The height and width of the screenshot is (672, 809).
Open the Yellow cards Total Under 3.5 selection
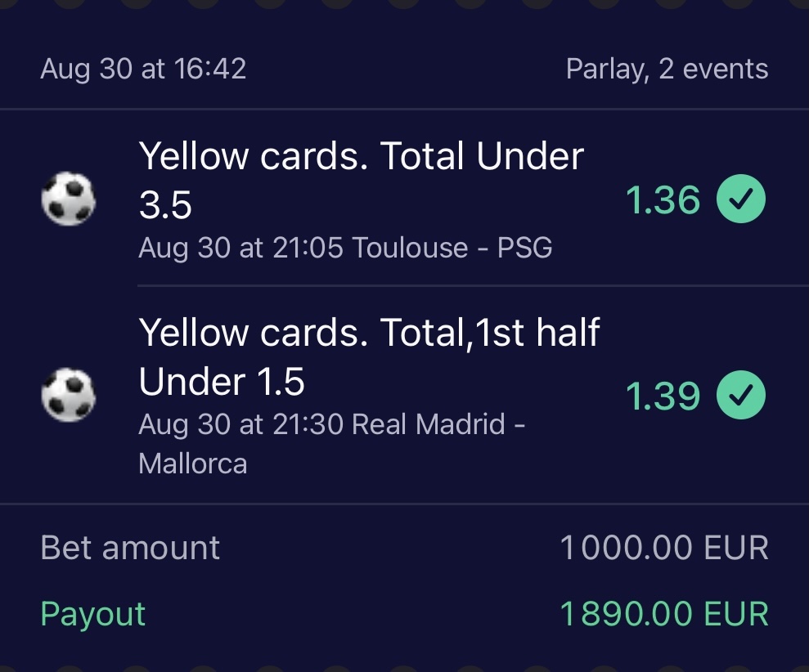coord(361,180)
